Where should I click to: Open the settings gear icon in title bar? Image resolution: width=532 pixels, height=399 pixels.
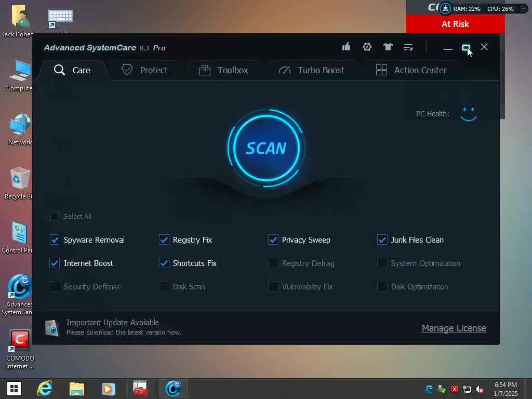[367, 47]
